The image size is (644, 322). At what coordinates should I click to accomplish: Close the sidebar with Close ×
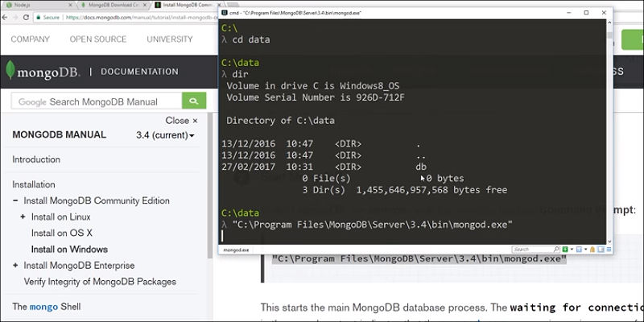point(181,120)
